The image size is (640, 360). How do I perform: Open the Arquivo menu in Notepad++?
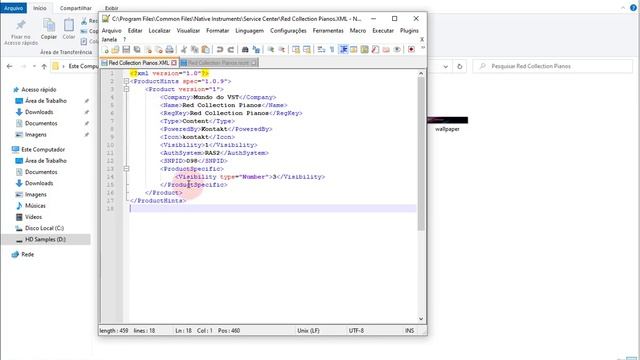tap(111, 31)
